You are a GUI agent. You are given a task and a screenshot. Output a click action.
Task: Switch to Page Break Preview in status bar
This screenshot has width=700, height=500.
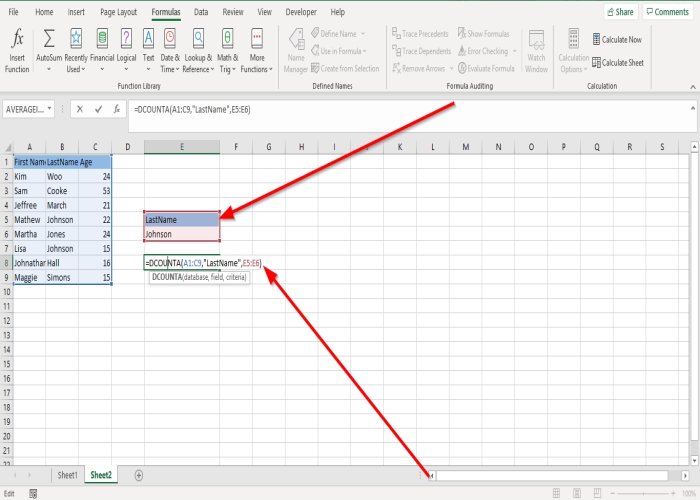597,493
